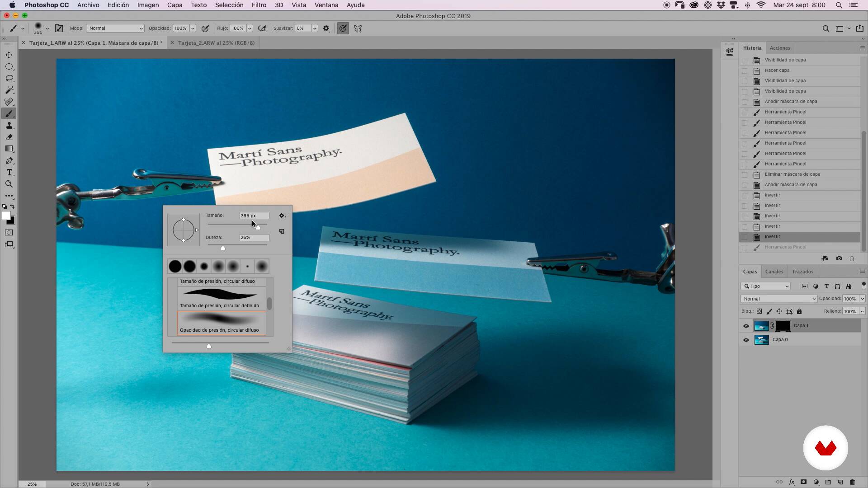Toggle the layer filter switch
The image size is (868, 488).
coord(863,286)
